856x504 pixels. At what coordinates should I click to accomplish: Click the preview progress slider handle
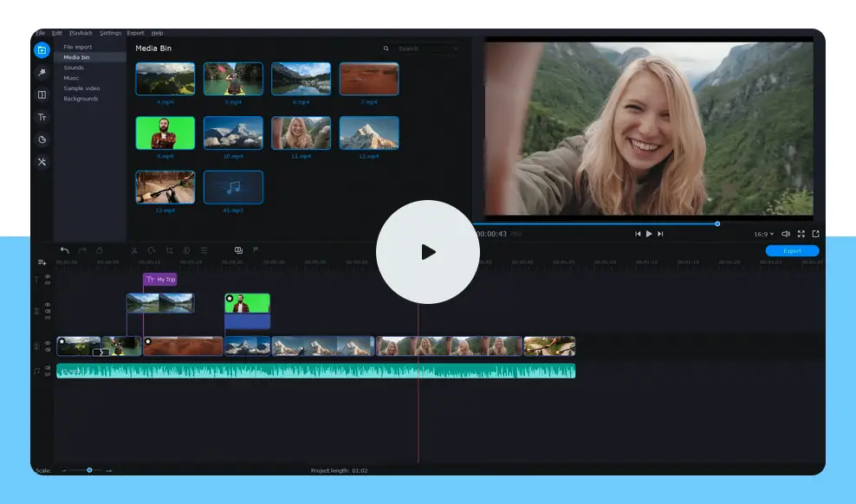(x=717, y=223)
